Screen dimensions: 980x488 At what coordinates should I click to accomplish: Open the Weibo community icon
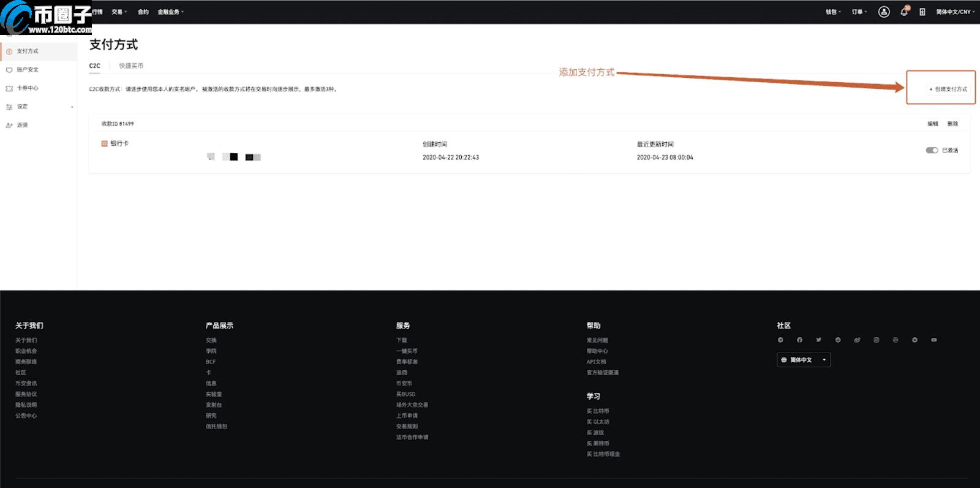(x=857, y=340)
